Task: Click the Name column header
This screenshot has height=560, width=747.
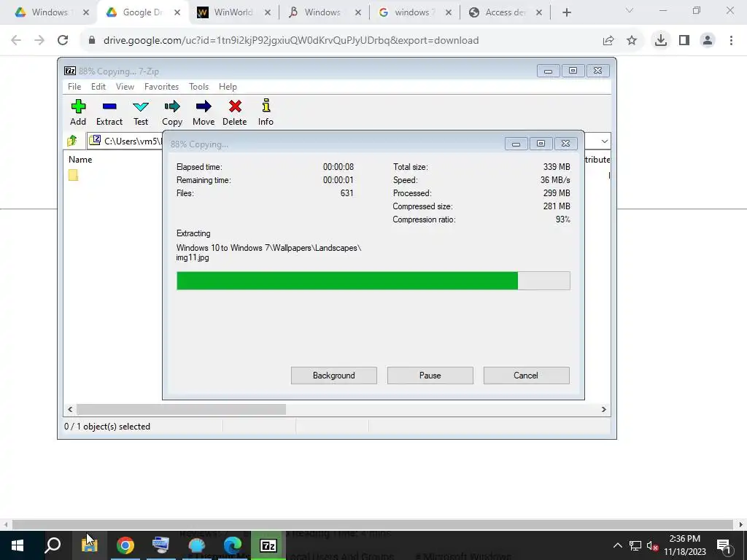Action: (80, 160)
